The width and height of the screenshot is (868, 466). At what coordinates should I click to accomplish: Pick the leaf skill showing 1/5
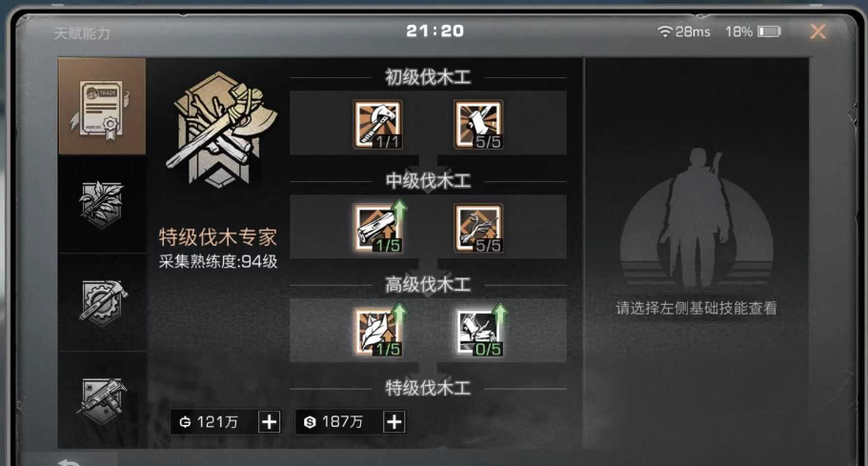(x=378, y=332)
